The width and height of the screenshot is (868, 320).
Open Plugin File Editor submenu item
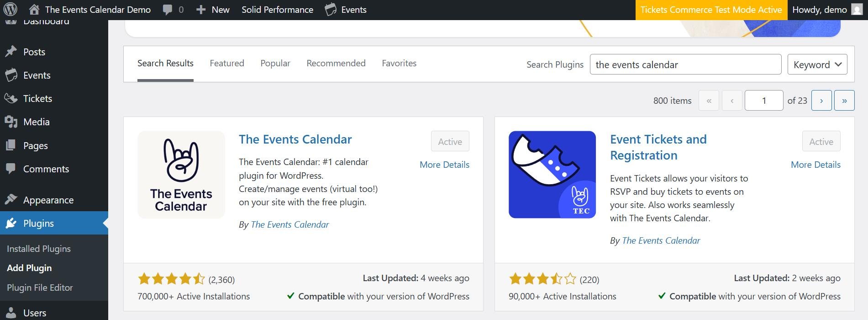(40, 288)
